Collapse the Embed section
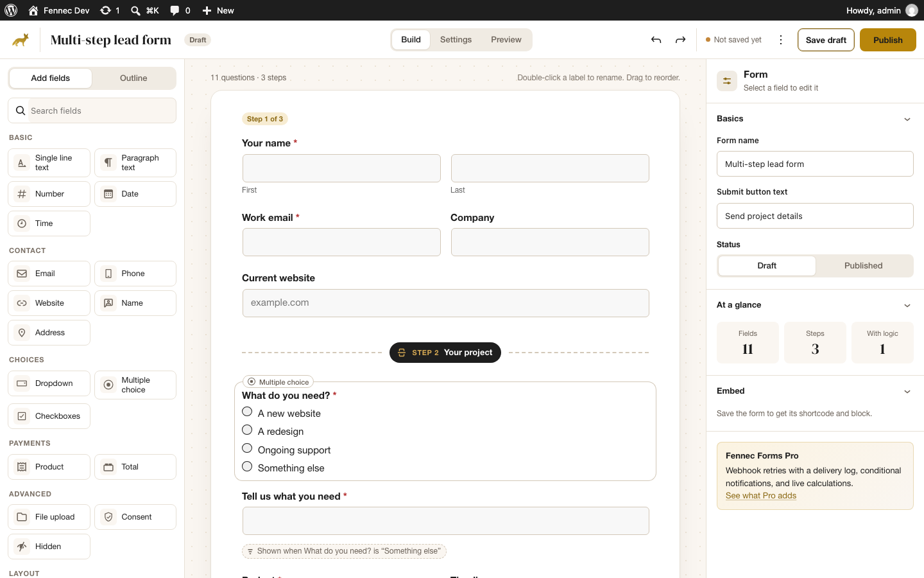 tap(907, 391)
